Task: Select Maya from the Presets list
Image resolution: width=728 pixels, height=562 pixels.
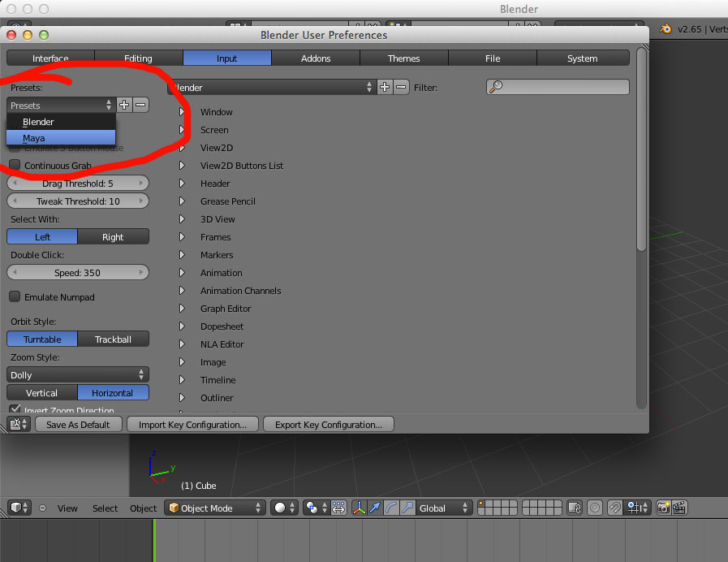Action: pos(61,137)
